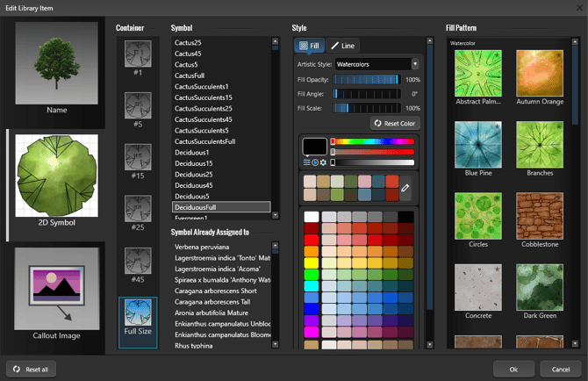Select the Full Size container icon
The height and width of the screenshot is (381, 588).
coord(138,317)
